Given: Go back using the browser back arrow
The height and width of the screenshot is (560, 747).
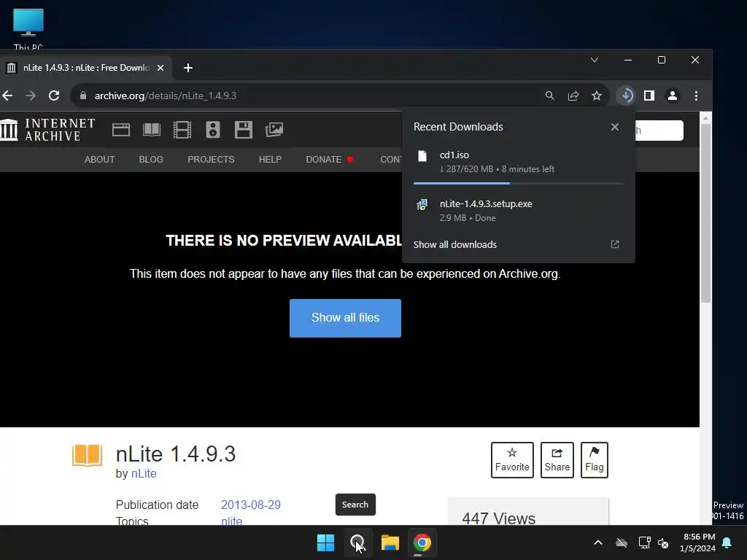Looking at the screenshot, I should pyautogui.click(x=7, y=96).
